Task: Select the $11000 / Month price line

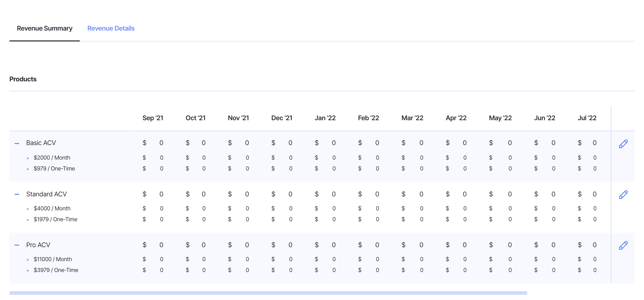Action: tap(53, 259)
